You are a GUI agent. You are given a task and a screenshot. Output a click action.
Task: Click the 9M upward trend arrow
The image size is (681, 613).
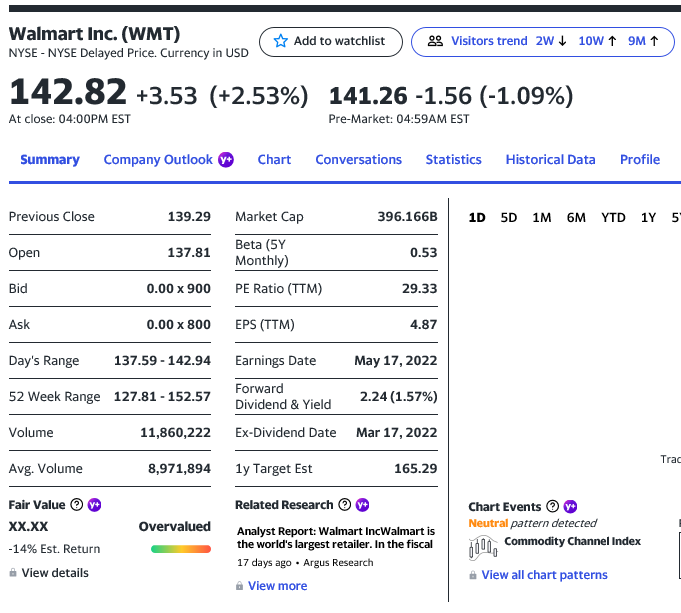coord(654,41)
